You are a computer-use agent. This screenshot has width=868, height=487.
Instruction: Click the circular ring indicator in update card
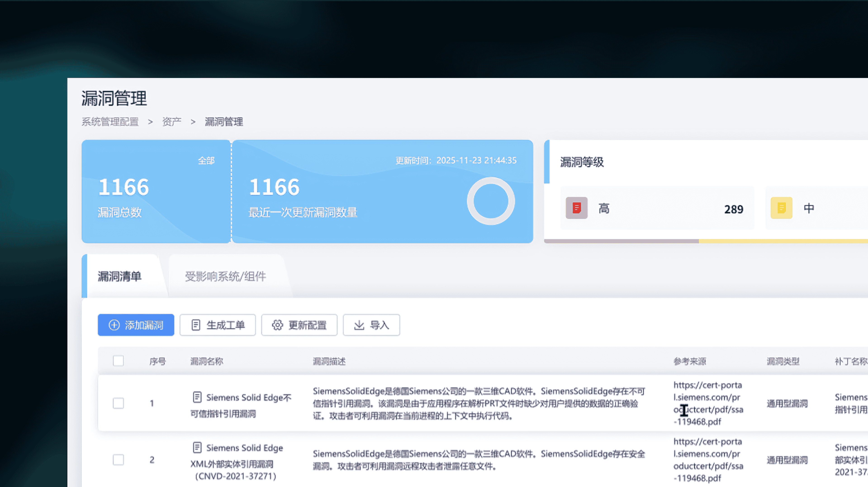point(491,201)
